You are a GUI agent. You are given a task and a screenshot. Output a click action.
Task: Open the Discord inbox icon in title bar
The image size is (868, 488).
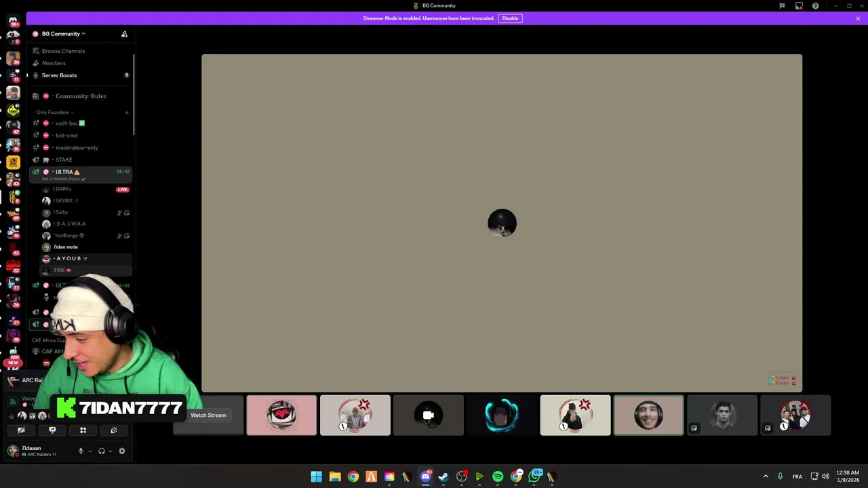point(799,5)
